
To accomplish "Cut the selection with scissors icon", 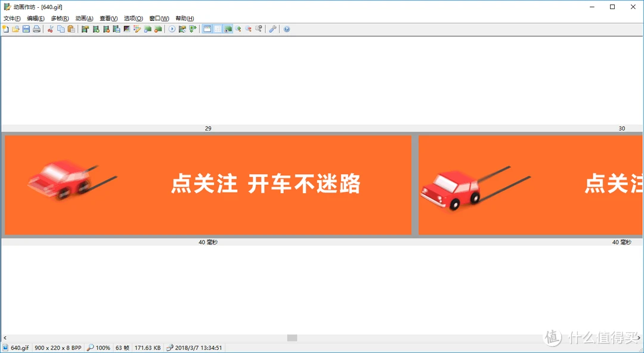I will 50,29.
